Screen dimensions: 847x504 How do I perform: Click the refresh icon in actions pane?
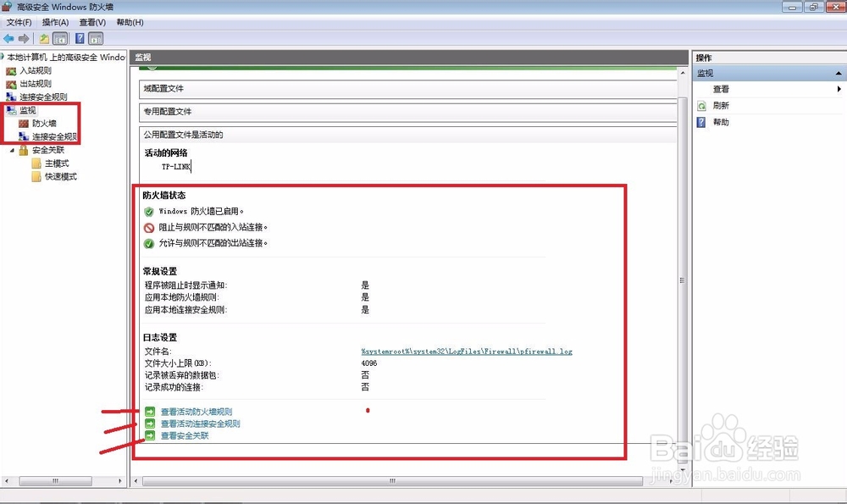click(x=701, y=106)
